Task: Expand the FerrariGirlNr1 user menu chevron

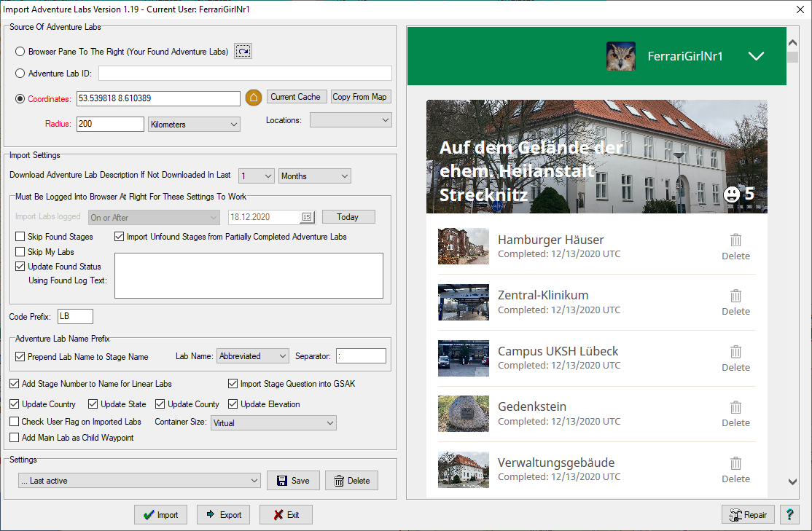Action: pos(756,56)
